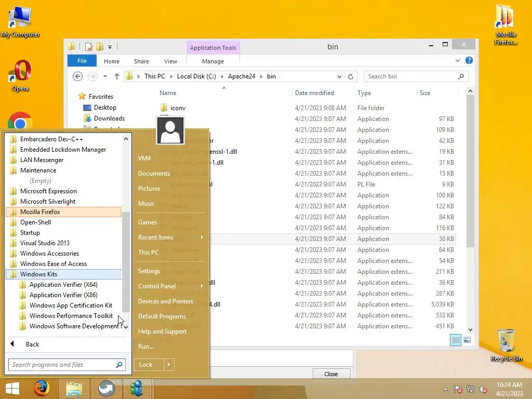The height and width of the screenshot is (399, 532).
Task: Click the Explorer Help question mark icon
Action: click(x=469, y=60)
